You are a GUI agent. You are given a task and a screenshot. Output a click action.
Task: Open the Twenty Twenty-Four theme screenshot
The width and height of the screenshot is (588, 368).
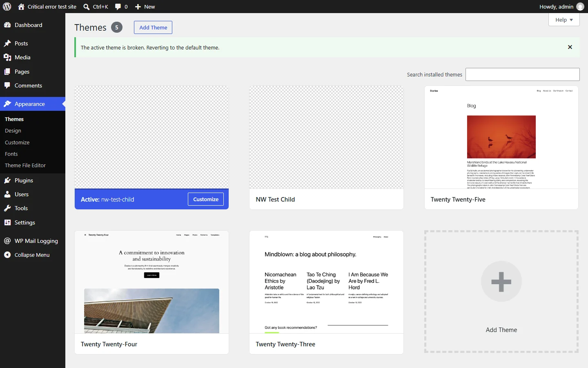coord(151,282)
